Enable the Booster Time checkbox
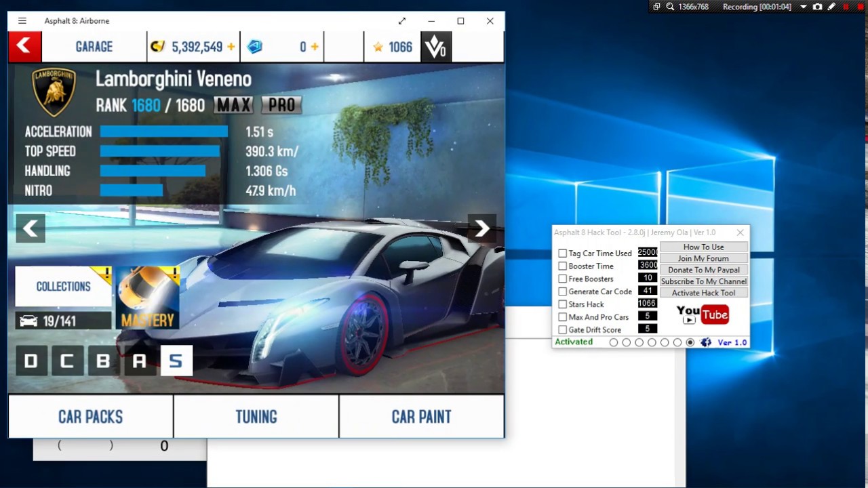The image size is (868, 488). (562, 266)
